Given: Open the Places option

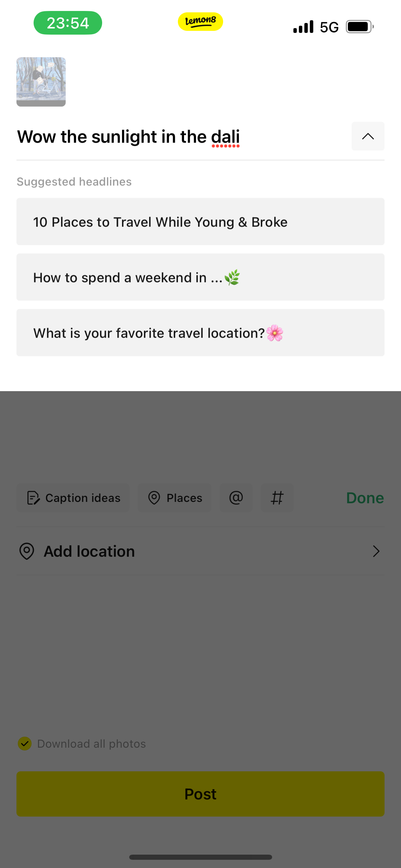Looking at the screenshot, I should coord(175,498).
